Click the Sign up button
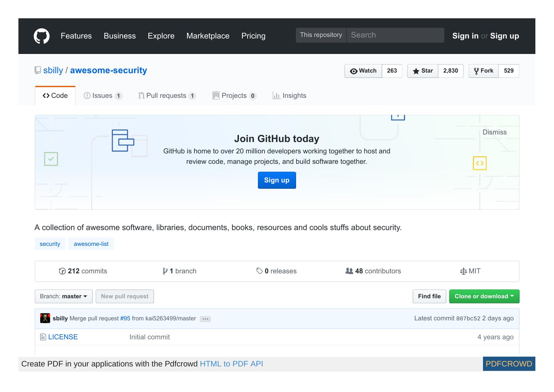 click(277, 180)
